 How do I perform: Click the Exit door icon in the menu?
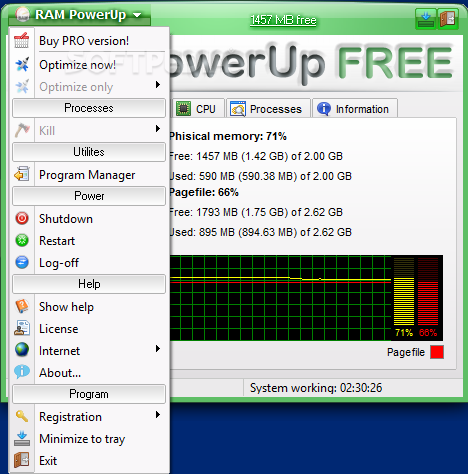tap(22, 460)
